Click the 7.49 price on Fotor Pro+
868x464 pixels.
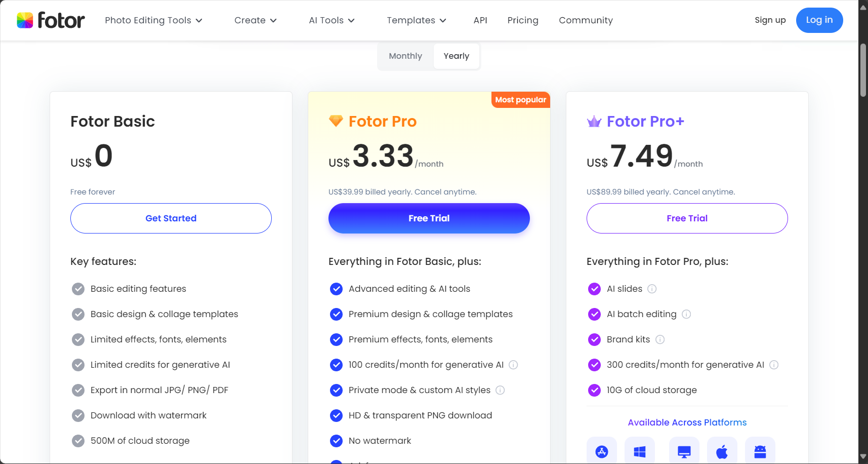(x=642, y=156)
